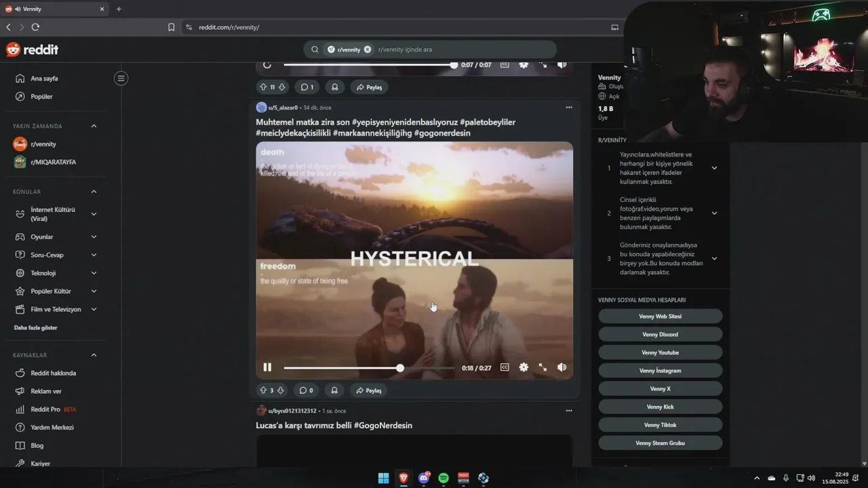Image resolution: width=868 pixels, height=488 pixels.
Task: Open Reddit Pro BETA
Action: 54,410
